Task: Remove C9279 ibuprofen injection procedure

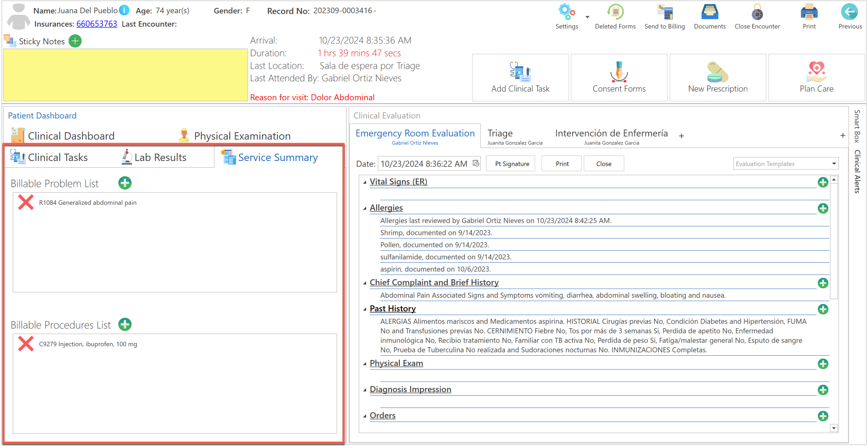Action: (x=26, y=344)
